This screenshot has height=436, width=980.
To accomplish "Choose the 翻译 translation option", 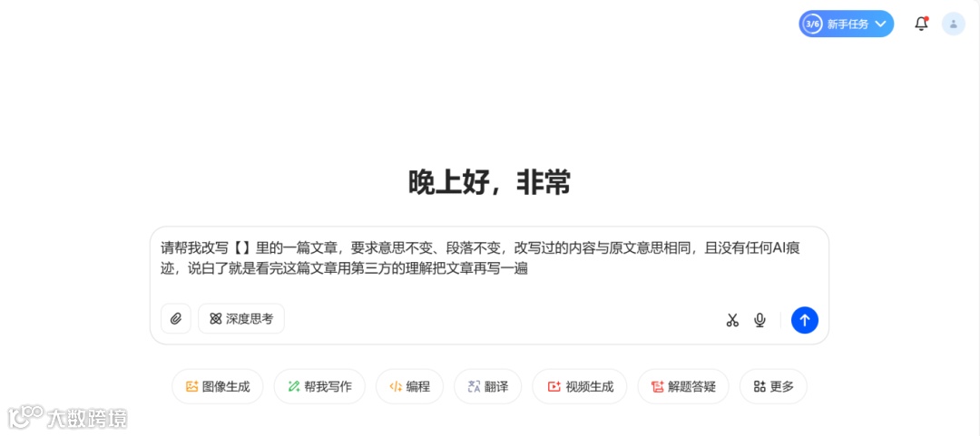I will [487, 387].
